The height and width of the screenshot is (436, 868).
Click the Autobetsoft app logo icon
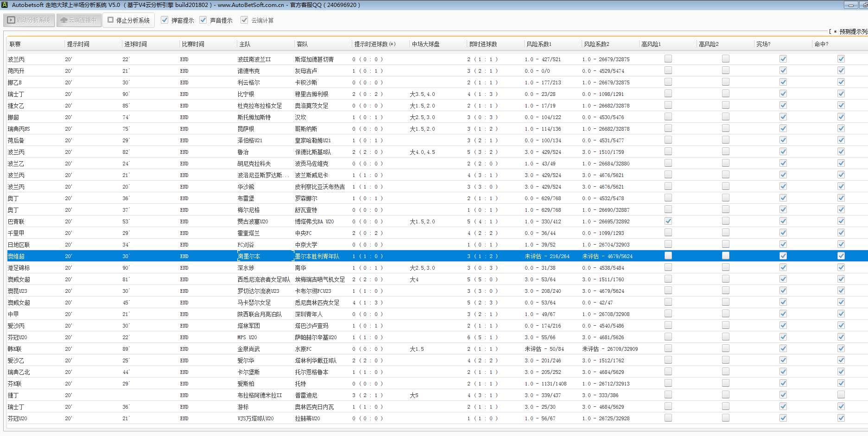point(5,5)
